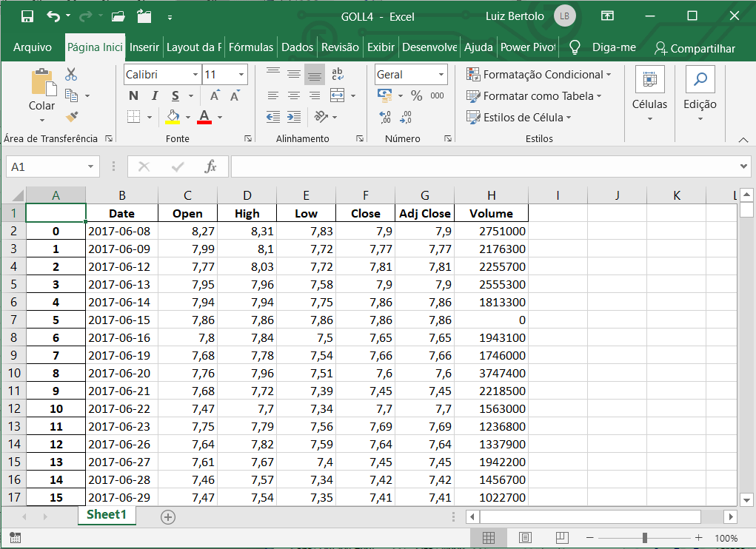
Task: Toggle bold formatting (N button)
Action: 133,95
